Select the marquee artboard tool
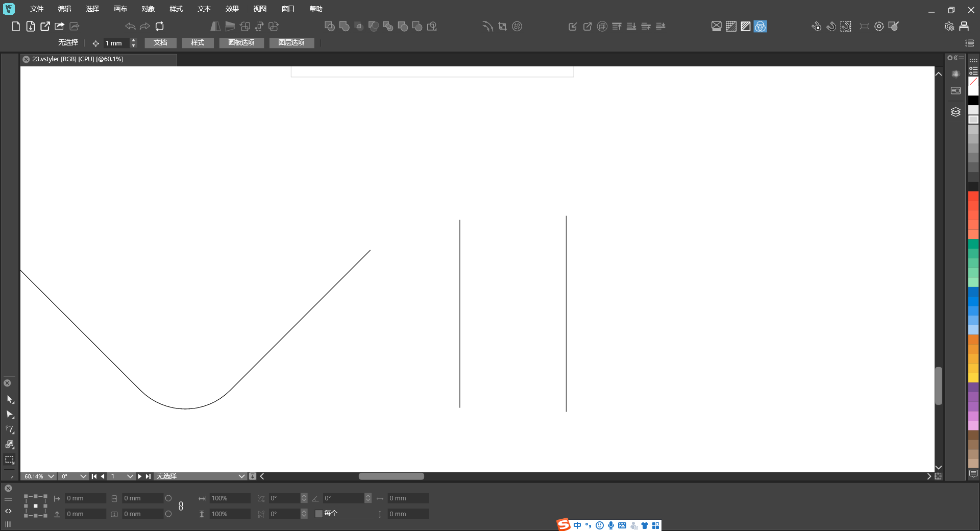 click(10, 460)
